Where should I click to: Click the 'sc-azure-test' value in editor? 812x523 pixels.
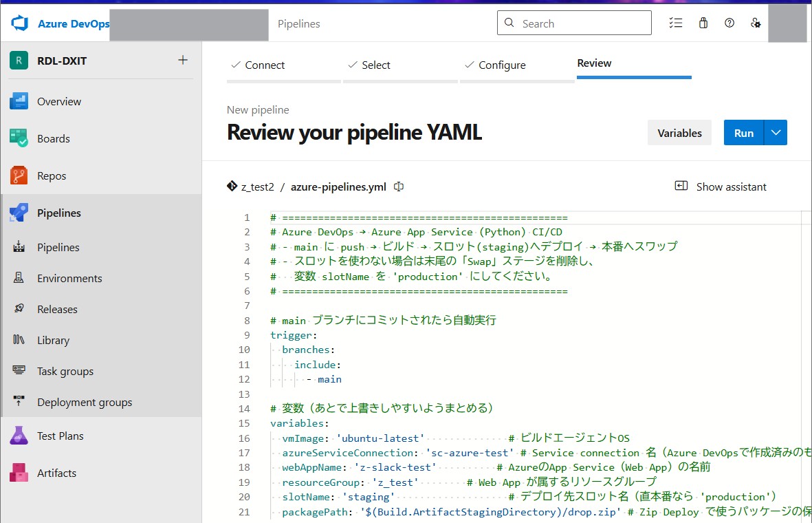pyautogui.click(x=469, y=453)
